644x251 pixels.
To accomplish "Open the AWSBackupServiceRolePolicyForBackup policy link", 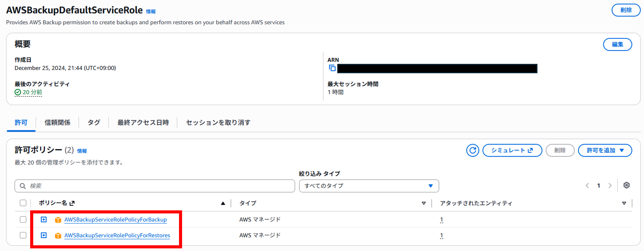I will pos(115,220).
